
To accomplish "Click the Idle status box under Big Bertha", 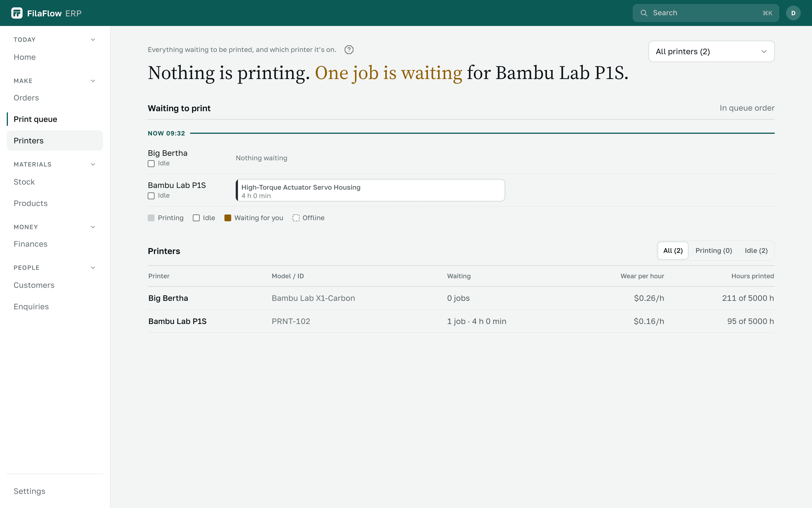I will (151, 164).
